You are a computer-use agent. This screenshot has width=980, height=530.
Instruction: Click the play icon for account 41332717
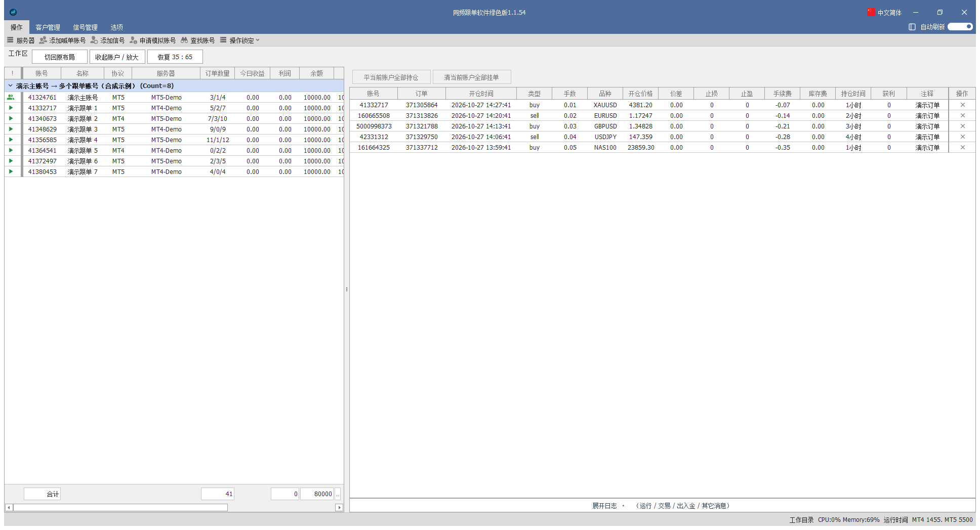[x=11, y=108]
